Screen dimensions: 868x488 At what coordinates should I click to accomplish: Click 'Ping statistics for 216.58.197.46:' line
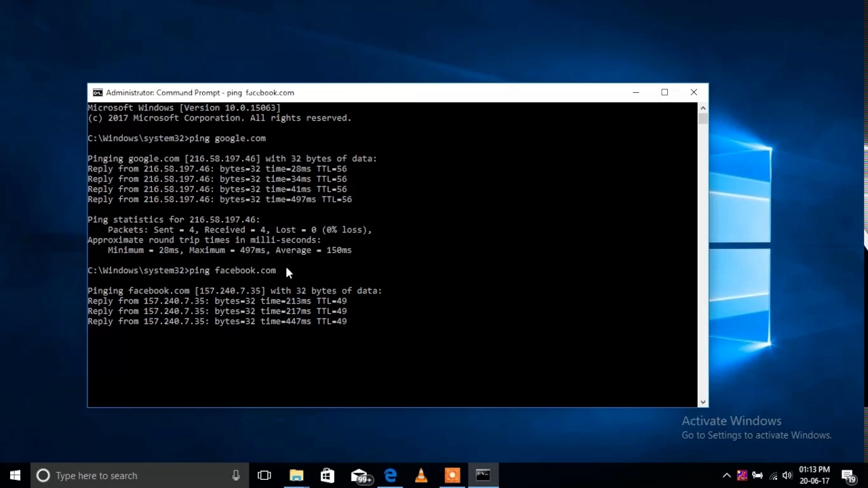[x=174, y=220]
